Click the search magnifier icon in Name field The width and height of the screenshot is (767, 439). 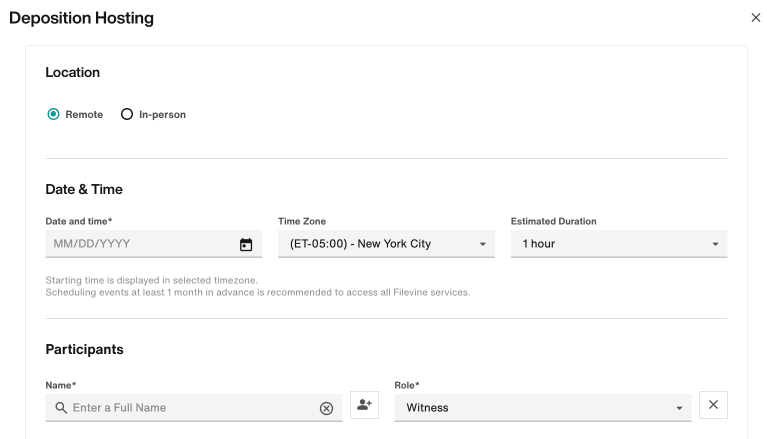click(x=61, y=408)
